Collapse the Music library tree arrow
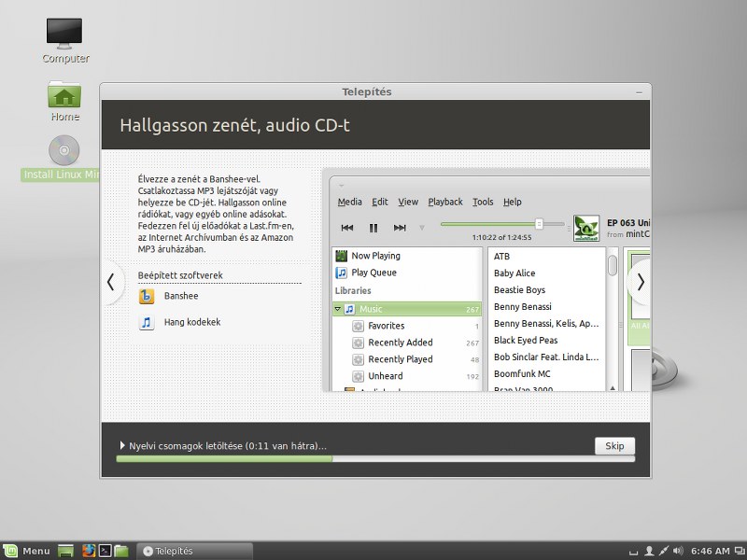 338,309
